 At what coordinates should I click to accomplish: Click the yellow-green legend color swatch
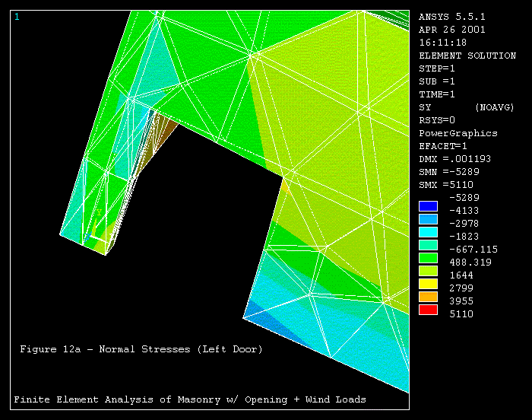click(x=429, y=270)
